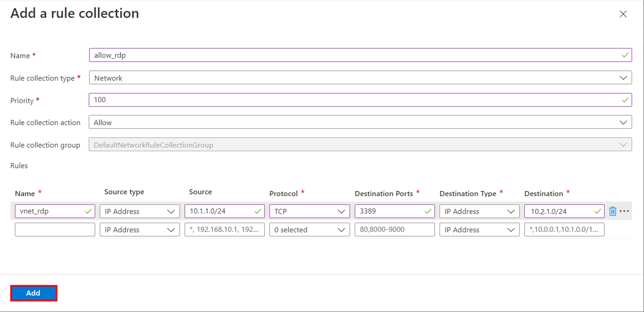Close the Add a rule collection panel
This screenshot has height=312, width=644.
pos(623,14)
